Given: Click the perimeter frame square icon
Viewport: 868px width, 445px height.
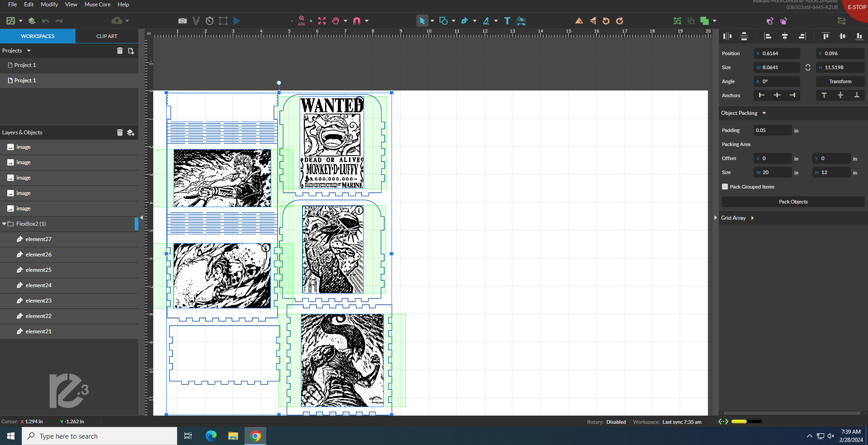Looking at the screenshot, I should [x=223, y=21].
